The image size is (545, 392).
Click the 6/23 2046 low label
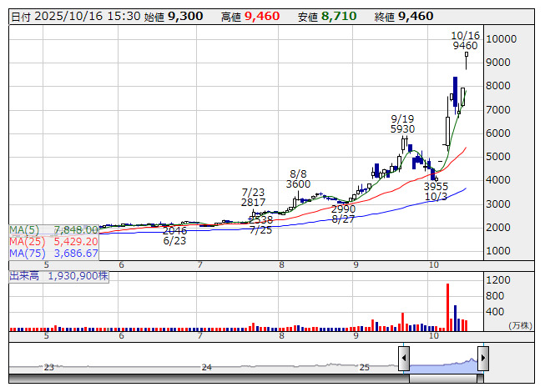(x=174, y=235)
